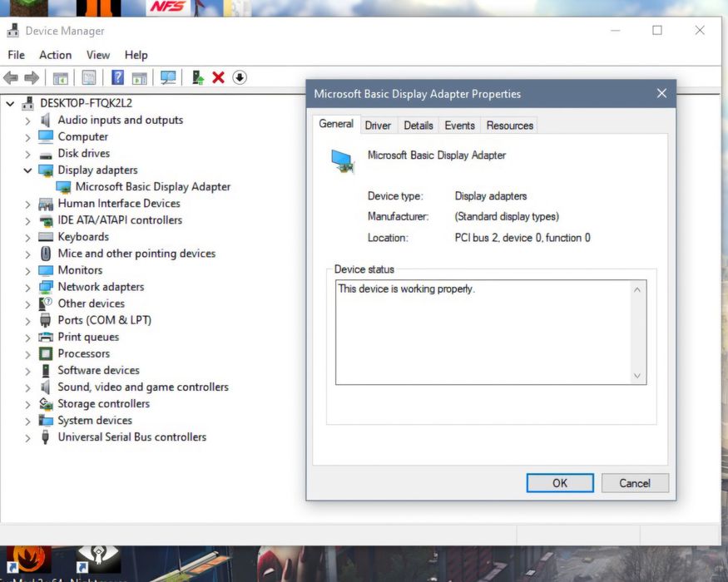The image size is (728, 582).
Task: Select the System devices folder icon
Action: [x=46, y=421]
